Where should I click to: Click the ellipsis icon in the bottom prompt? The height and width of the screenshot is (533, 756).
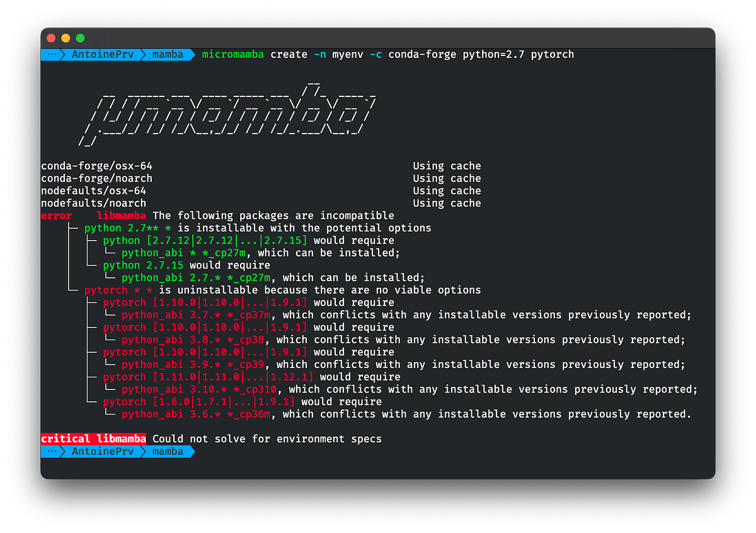[x=52, y=451]
